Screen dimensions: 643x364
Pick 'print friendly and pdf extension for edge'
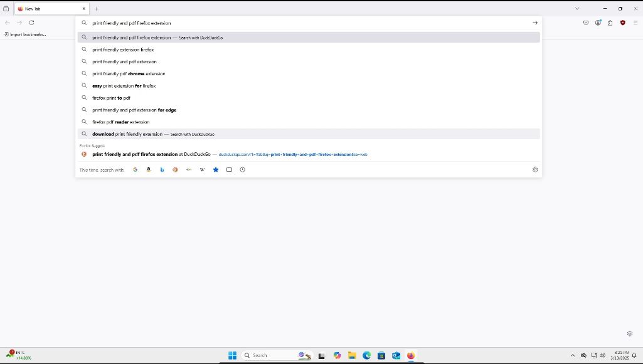coord(309,110)
